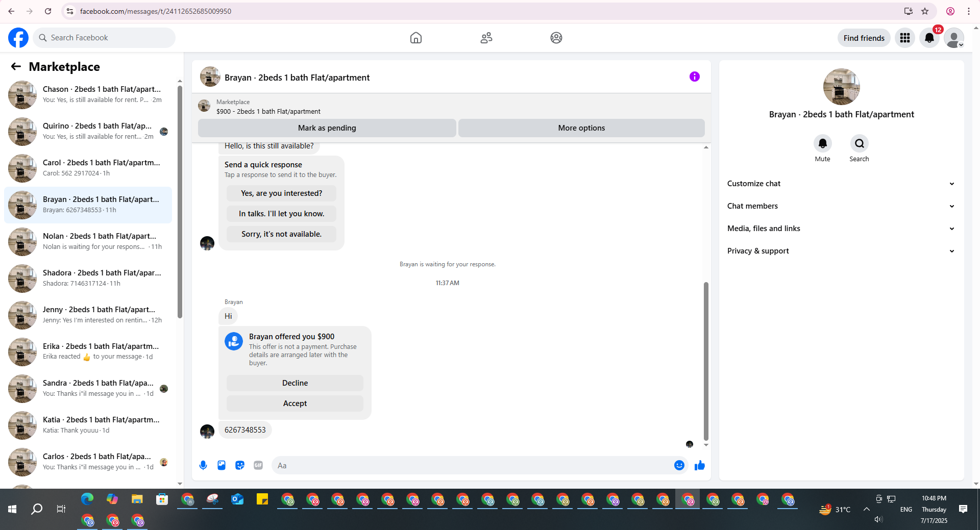980x530 pixels.
Task: Open Windows Start menu
Action: [x=12, y=509]
